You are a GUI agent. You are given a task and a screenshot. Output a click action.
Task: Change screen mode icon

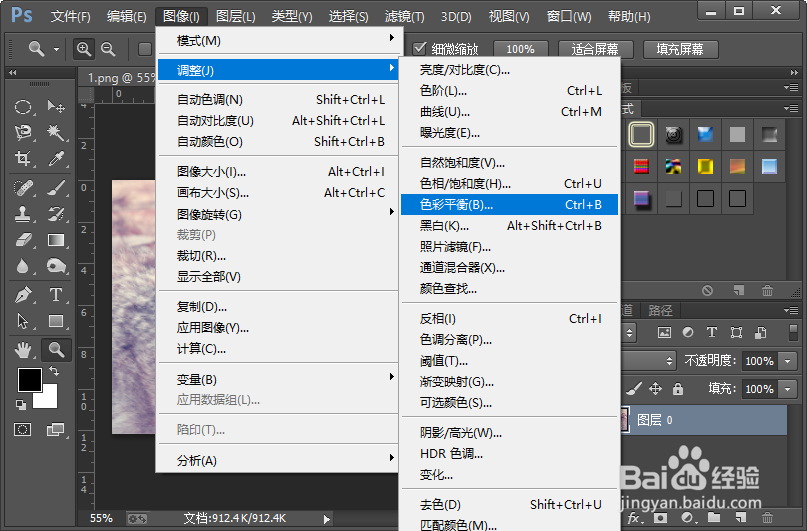pos(56,429)
